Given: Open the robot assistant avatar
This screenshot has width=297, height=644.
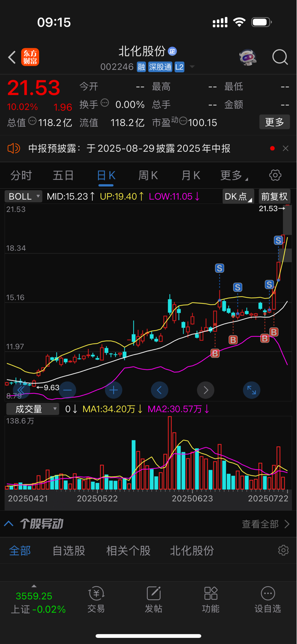Looking at the screenshot, I should 247,57.
